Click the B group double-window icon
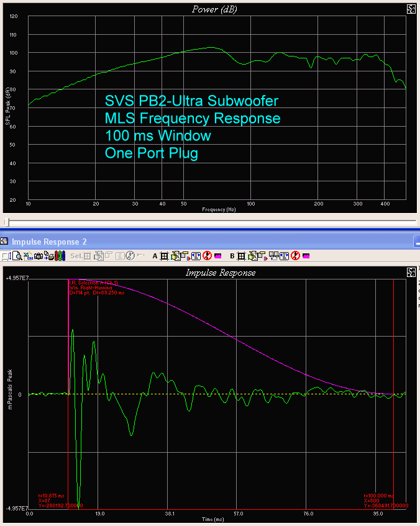This screenshot has height=526, width=420. click(x=274, y=255)
